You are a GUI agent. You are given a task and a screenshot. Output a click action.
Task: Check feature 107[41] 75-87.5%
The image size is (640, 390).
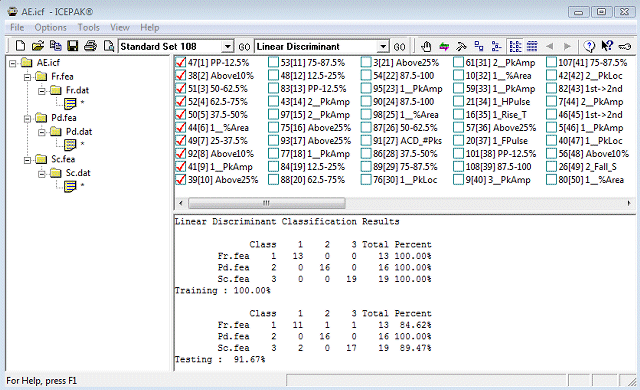coord(551,62)
